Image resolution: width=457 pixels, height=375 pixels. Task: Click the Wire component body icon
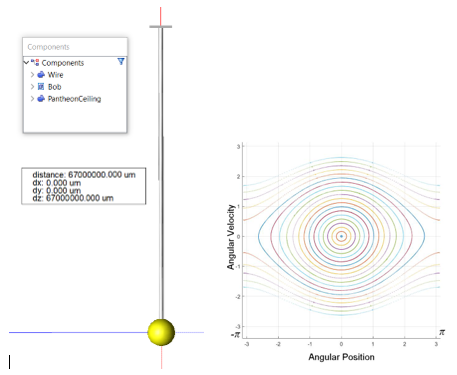coord(41,75)
